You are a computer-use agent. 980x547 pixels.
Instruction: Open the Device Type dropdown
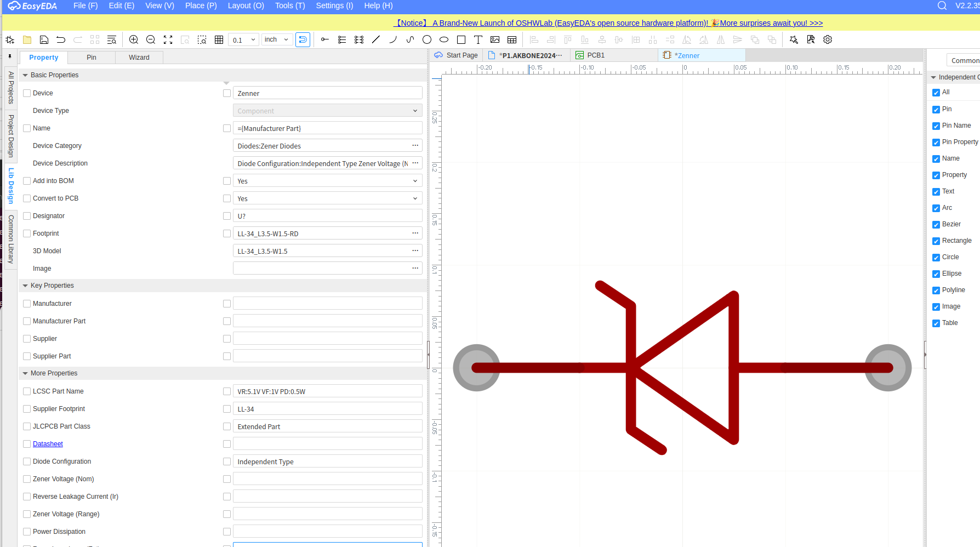[x=328, y=111]
